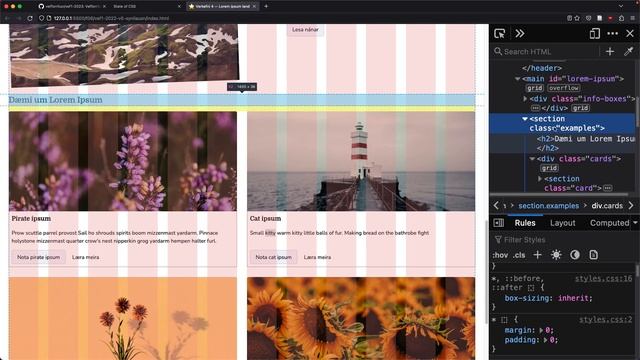
Task: Bookmark this page star icon
Action: (577, 18)
